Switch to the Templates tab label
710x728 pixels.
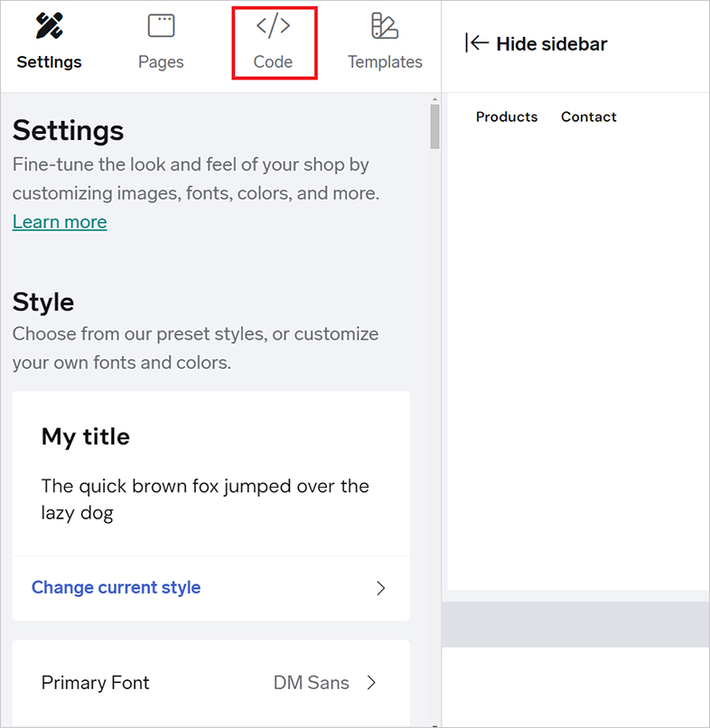point(385,61)
